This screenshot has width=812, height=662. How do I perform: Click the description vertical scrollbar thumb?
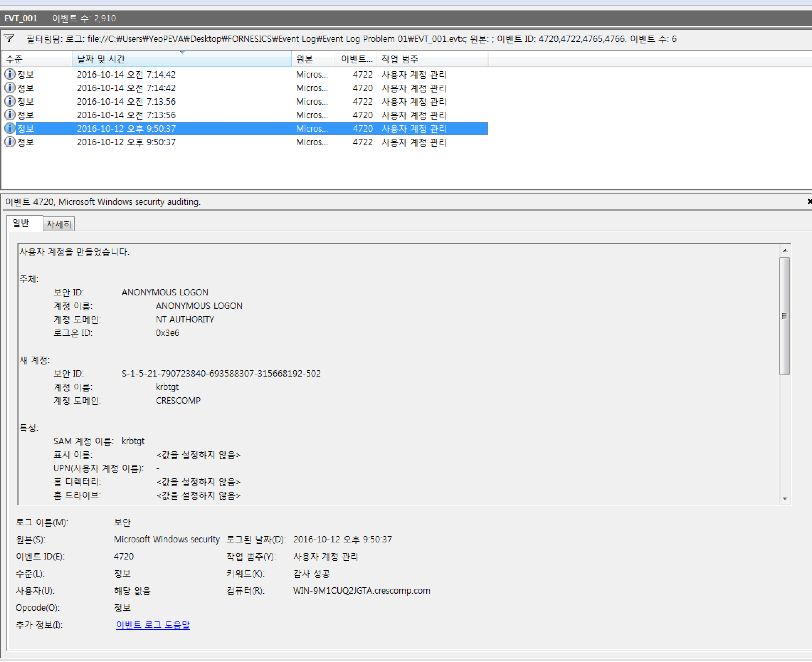pos(784,316)
